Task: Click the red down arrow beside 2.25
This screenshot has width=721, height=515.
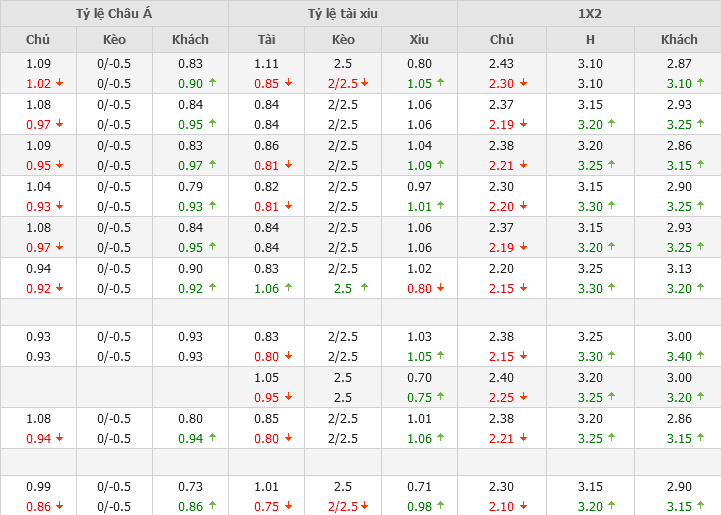Action: coord(523,397)
